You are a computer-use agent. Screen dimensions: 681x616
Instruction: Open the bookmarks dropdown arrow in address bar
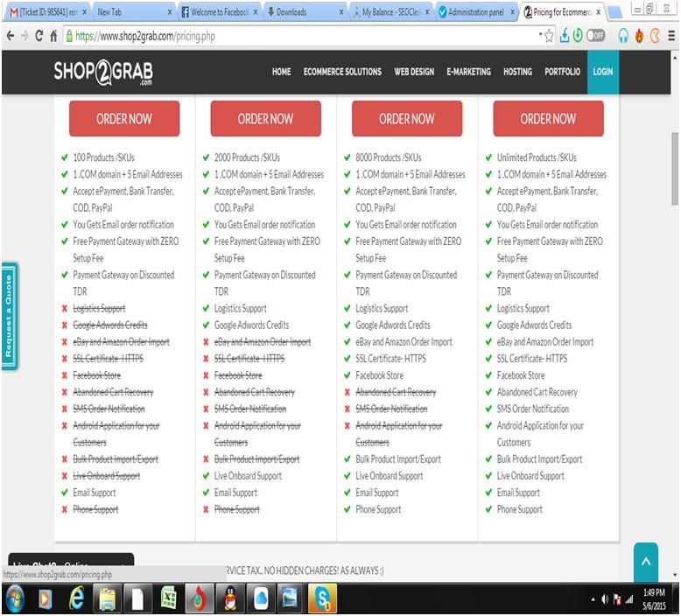(x=540, y=33)
